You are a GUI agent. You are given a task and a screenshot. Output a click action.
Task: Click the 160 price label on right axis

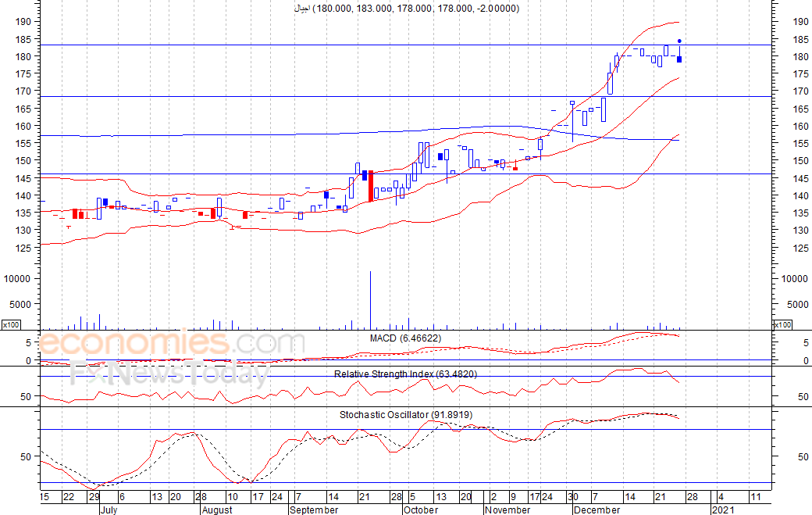800,127
